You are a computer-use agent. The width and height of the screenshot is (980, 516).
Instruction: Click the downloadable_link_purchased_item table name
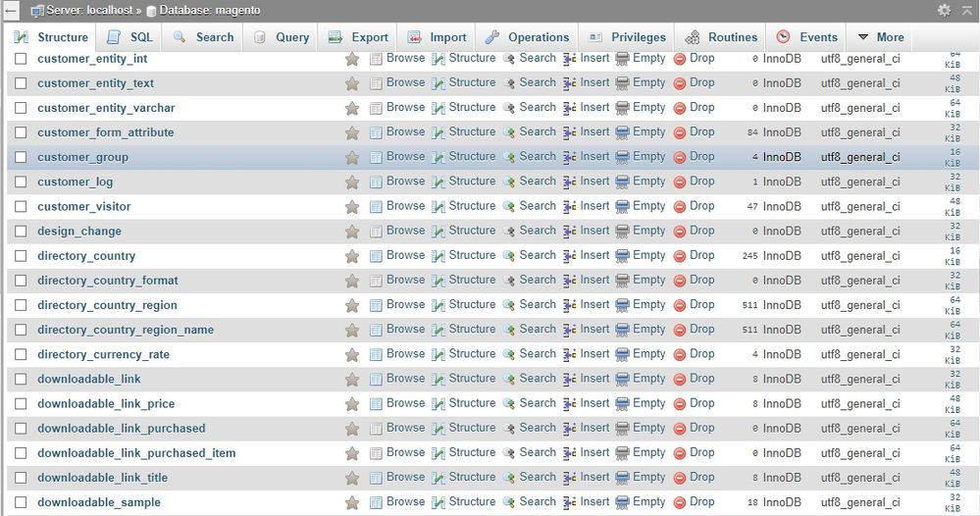[x=136, y=453]
